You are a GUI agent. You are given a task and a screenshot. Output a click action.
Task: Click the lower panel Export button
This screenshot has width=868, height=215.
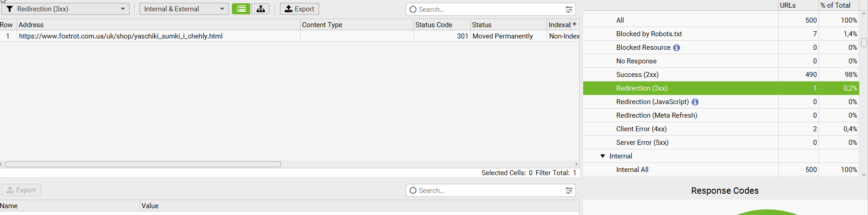pos(21,190)
